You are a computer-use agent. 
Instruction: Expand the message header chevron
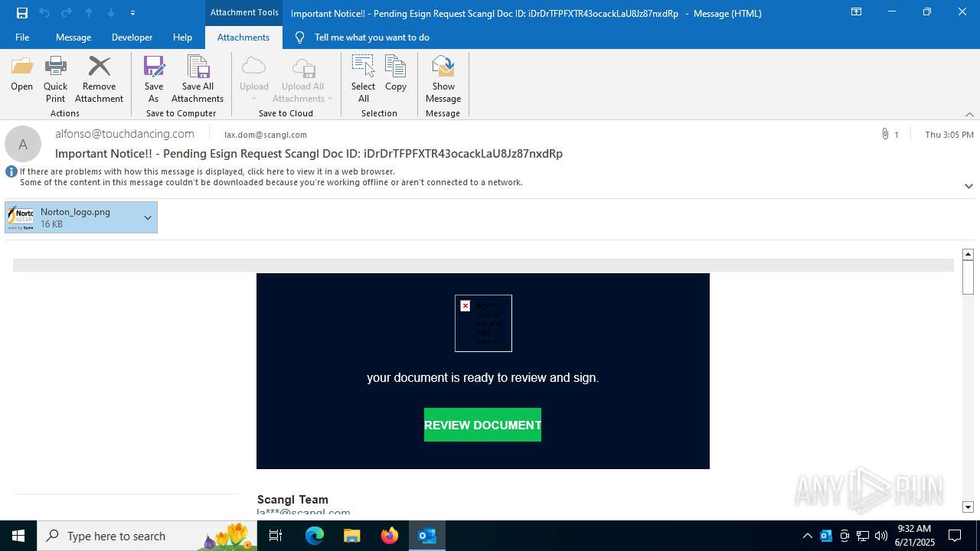tap(969, 186)
